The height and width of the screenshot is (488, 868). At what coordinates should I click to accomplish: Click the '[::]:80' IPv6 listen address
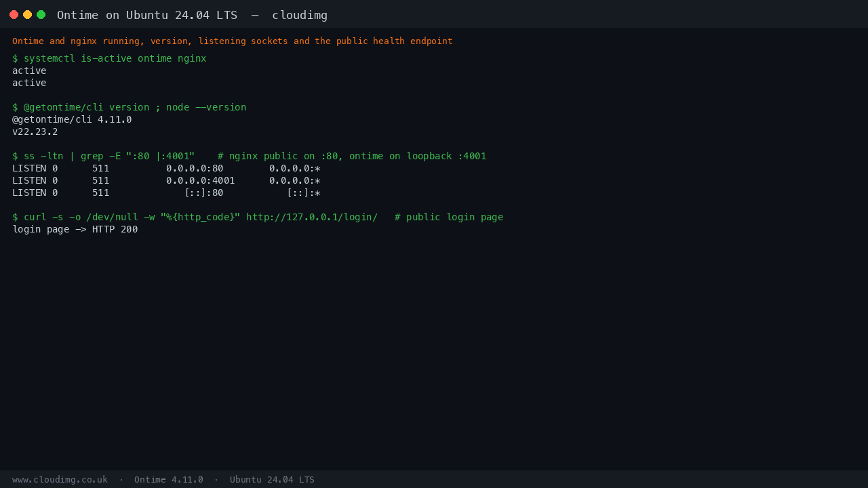coord(203,192)
